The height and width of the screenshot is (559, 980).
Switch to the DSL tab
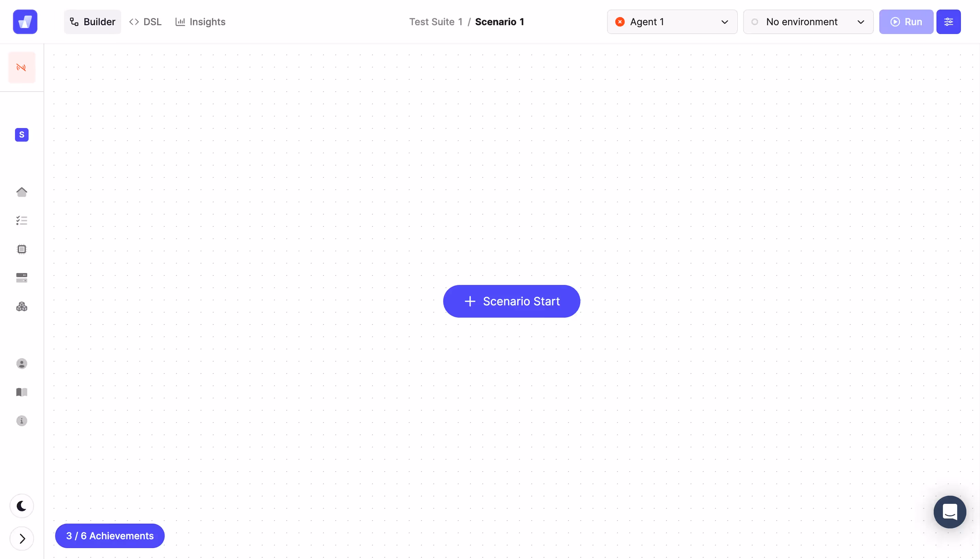click(145, 22)
